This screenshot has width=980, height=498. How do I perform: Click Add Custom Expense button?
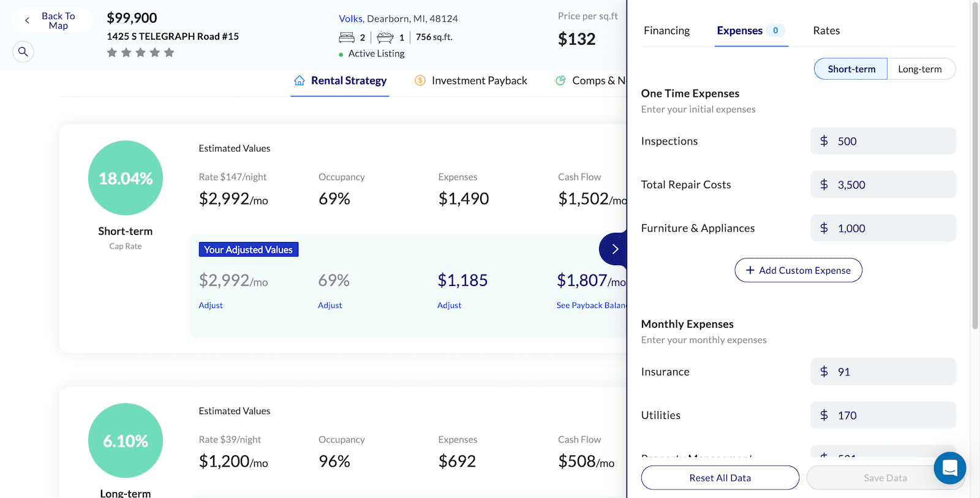[798, 270]
